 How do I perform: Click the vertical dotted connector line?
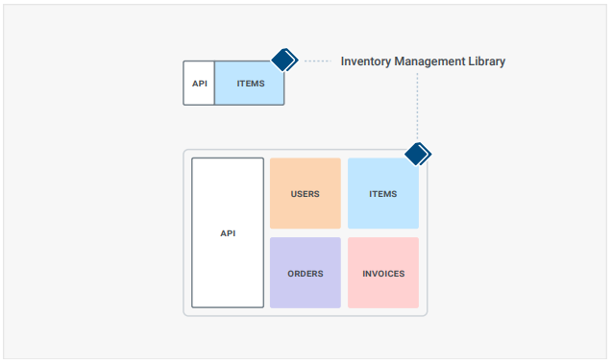(x=417, y=106)
